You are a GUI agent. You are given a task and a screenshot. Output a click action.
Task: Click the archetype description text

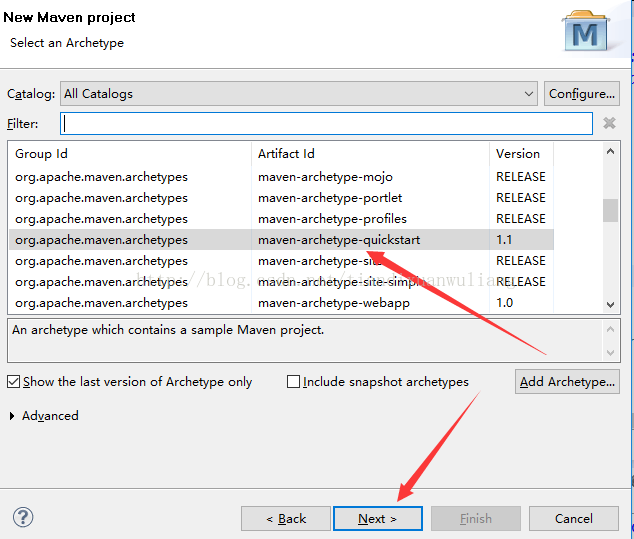pos(168,330)
